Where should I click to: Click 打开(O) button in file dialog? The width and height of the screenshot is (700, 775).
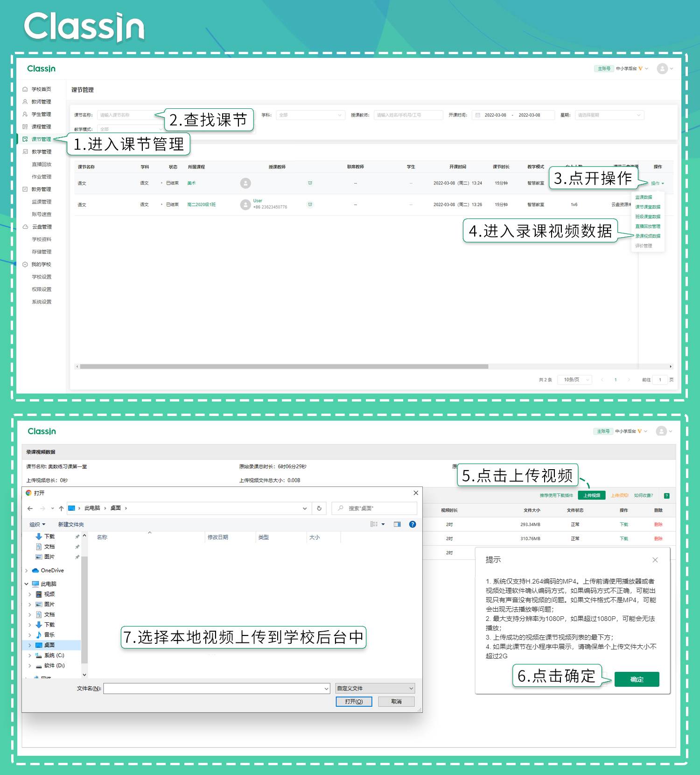coord(354,702)
